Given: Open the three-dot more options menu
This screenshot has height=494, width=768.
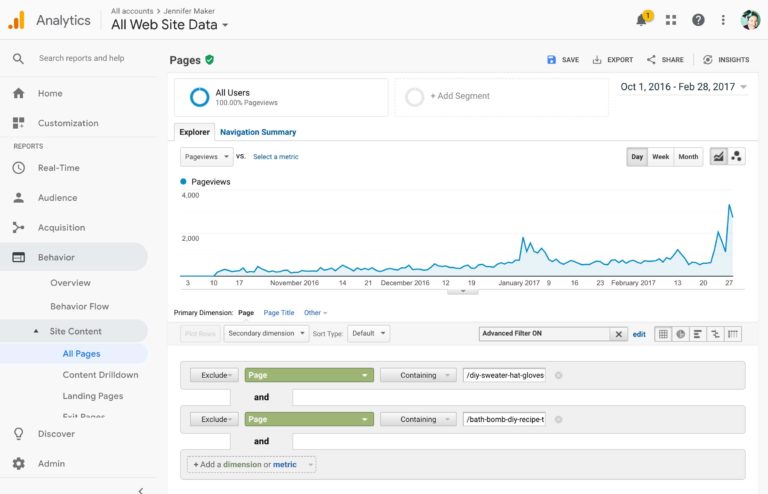Looking at the screenshot, I should click(723, 20).
